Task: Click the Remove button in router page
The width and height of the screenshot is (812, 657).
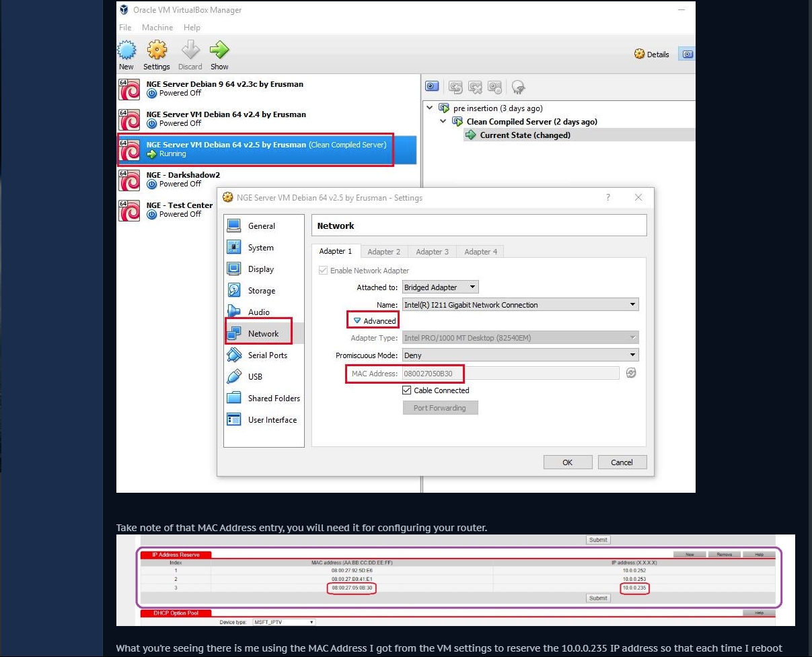Action: pyautogui.click(x=725, y=555)
